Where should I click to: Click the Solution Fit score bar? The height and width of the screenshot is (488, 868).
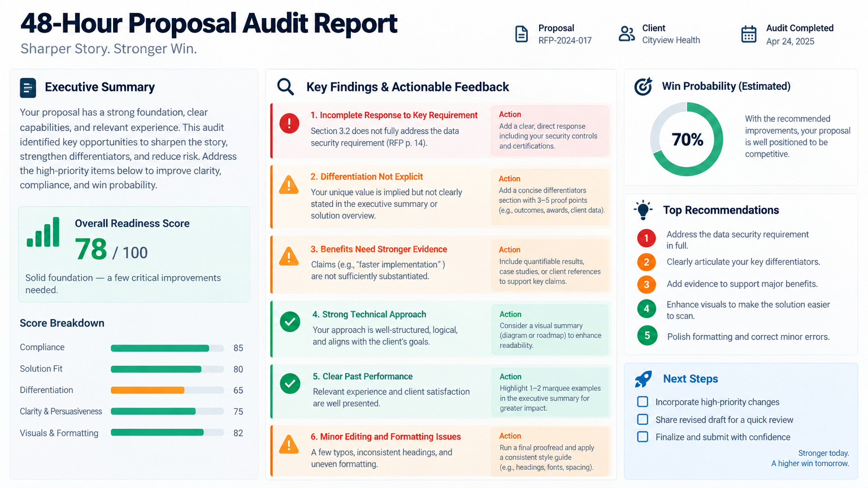167,369
